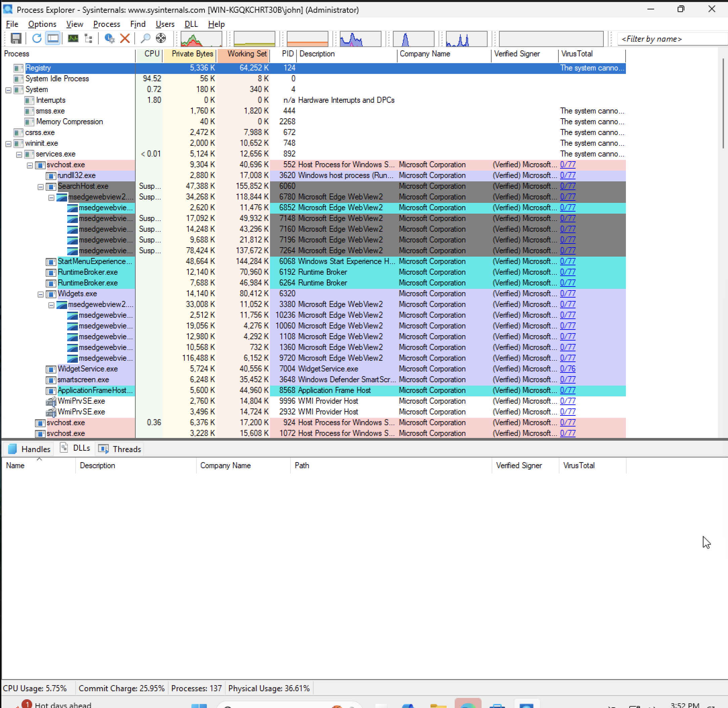Click the Registry process icon
This screenshot has width=728, height=708.
(18, 68)
